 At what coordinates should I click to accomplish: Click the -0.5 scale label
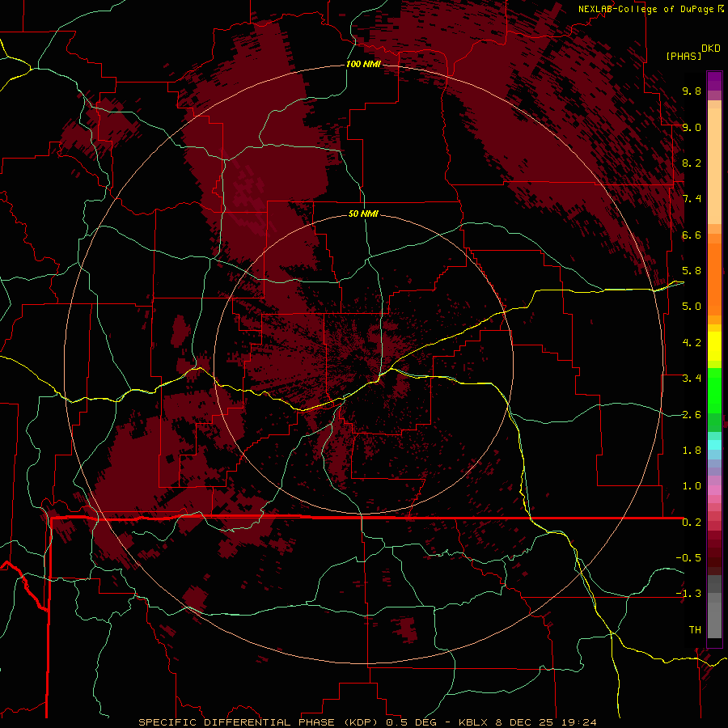click(688, 558)
